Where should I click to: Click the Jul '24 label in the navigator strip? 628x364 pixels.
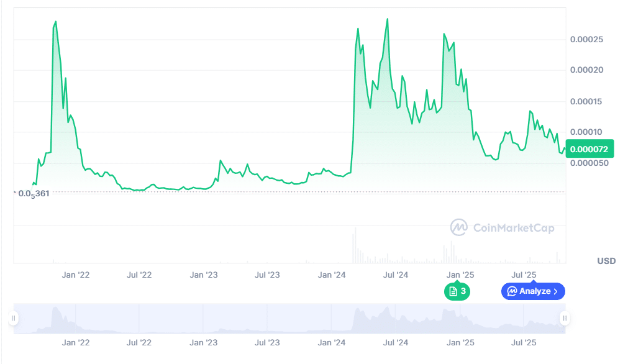coord(396,342)
